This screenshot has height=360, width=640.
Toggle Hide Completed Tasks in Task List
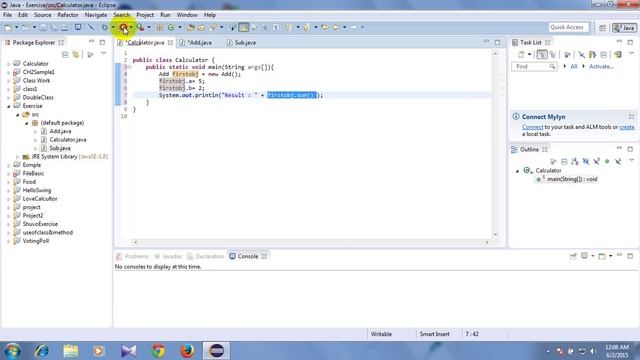click(x=582, y=54)
